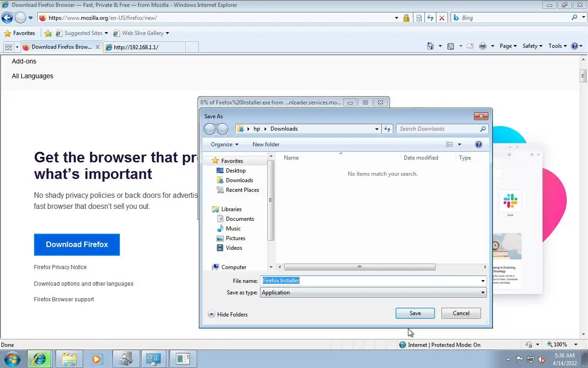Open the Tools menu

click(x=558, y=46)
